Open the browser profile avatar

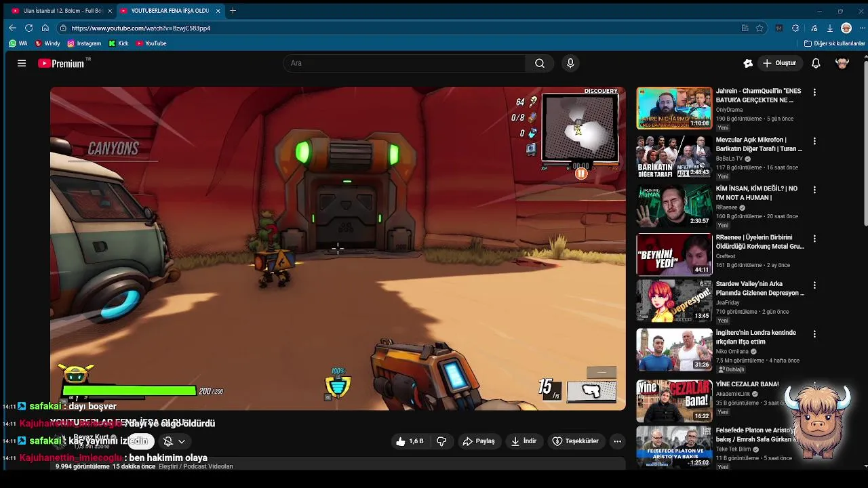pyautogui.click(x=846, y=28)
